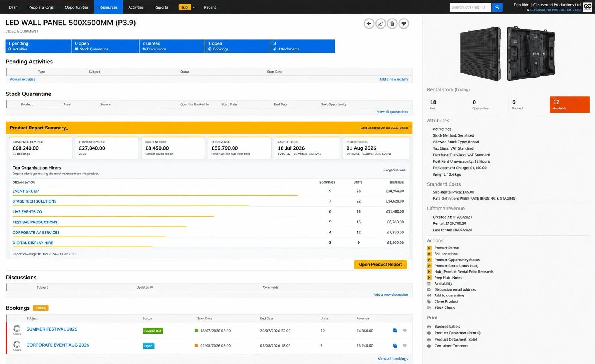Open the Recent menu
Viewport: 595px width, 364px height.
[x=210, y=7]
